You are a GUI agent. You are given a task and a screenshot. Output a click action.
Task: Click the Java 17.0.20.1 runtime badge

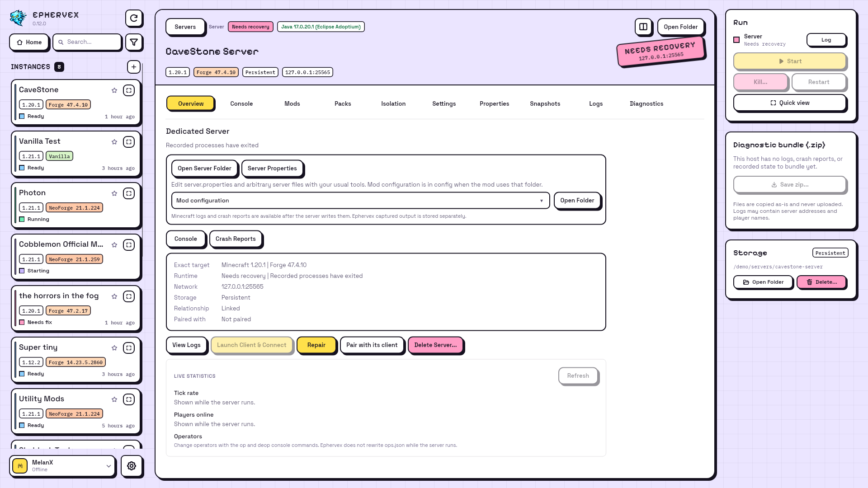point(321,27)
